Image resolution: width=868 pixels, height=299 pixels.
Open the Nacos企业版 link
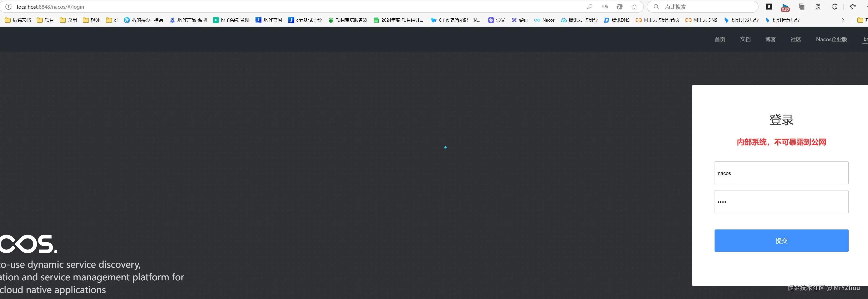click(831, 39)
